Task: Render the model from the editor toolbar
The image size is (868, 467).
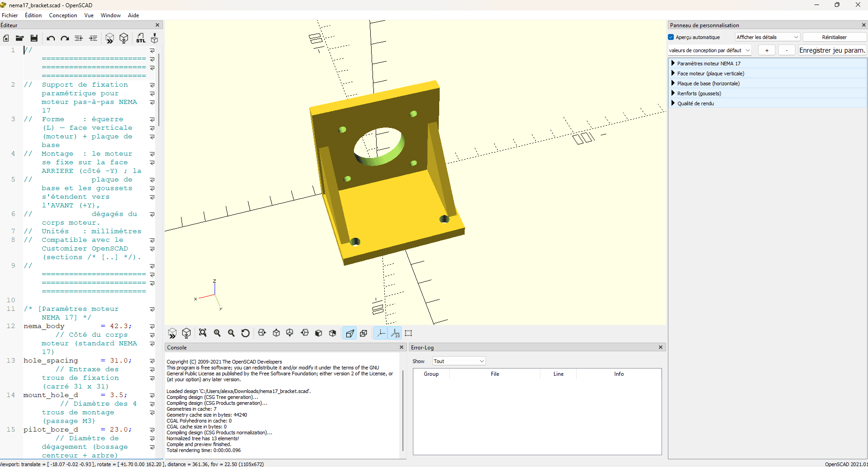Action: (124, 38)
